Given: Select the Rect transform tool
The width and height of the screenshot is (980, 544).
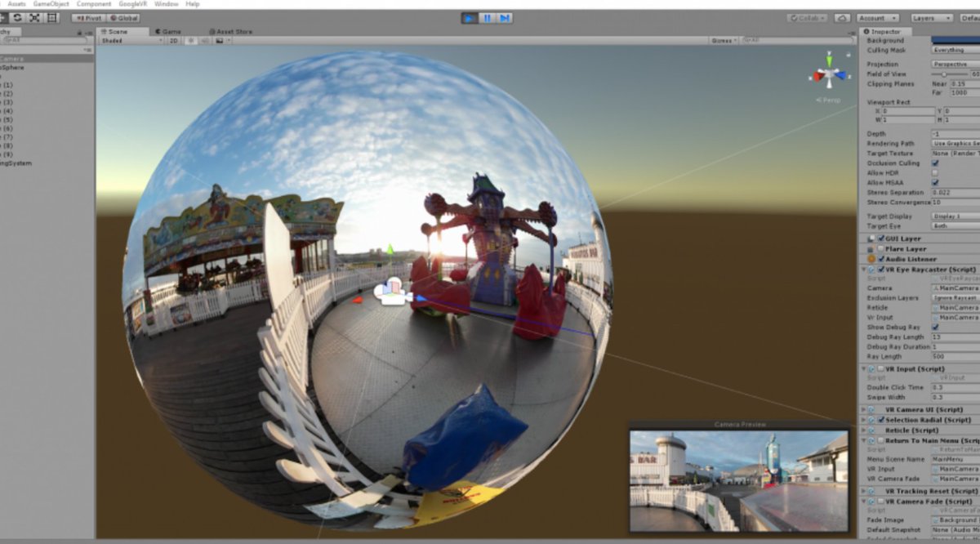Looking at the screenshot, I should [x=53, y=17].
